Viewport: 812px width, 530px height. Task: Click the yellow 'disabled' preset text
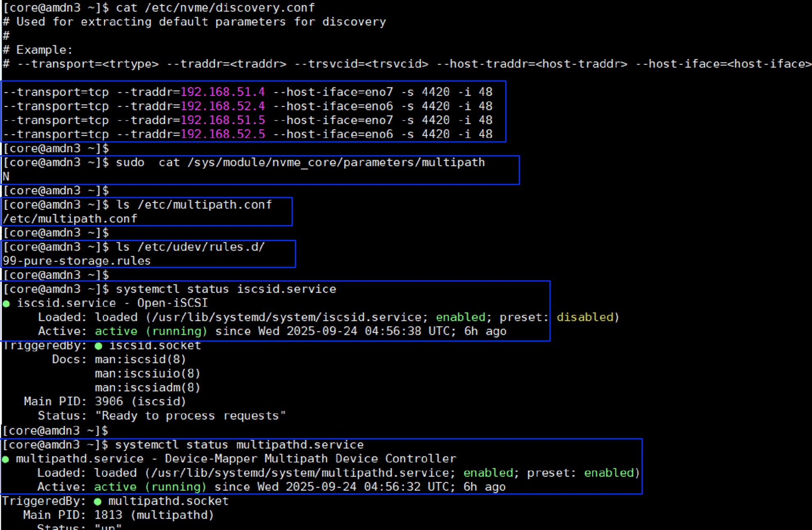coord(585,317)
